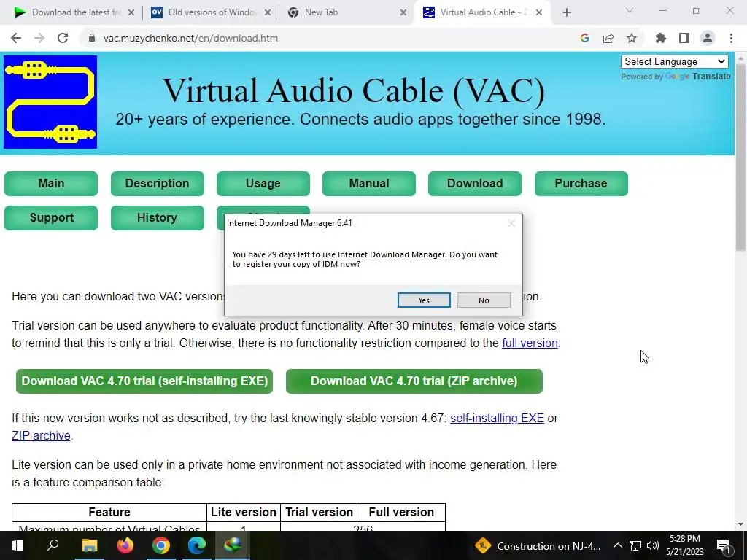747x560 pixels.
Task: Open taskbar search magnifier
Action: [x=53, y=545]
